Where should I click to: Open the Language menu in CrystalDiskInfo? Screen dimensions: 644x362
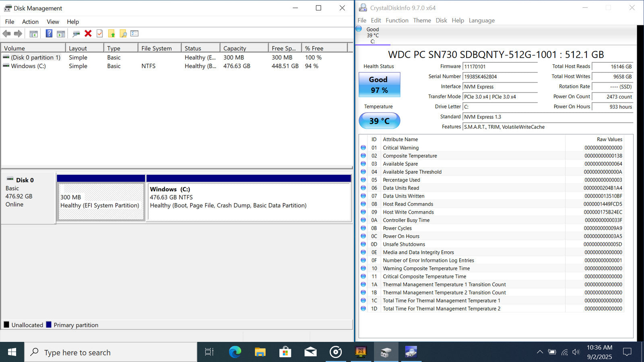[x=481, y=21]
